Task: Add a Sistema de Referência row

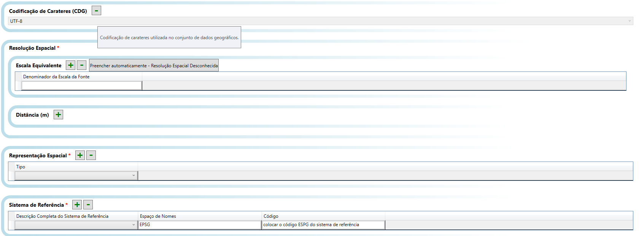Action: click(x=77, y=205)
